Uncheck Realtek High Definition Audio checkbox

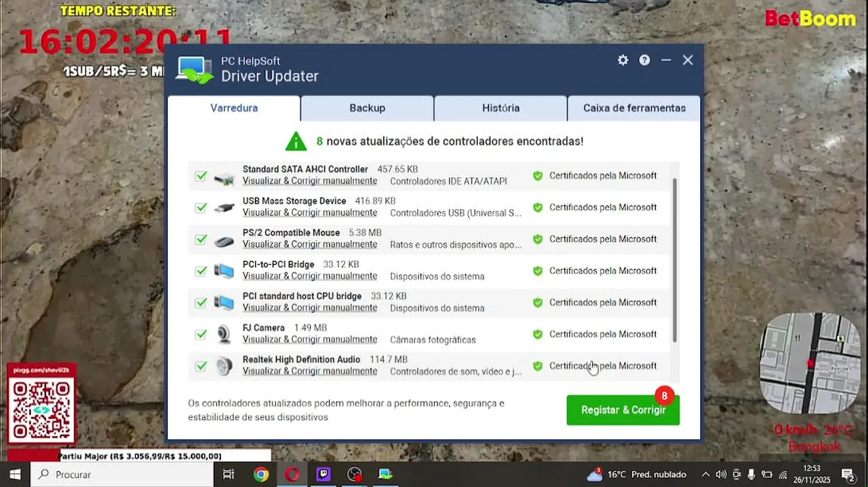201,366
